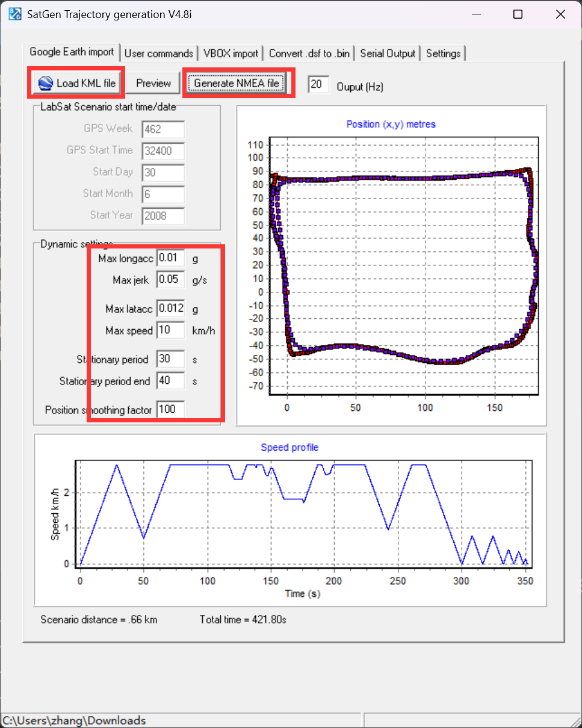Click the Ouput (Hz) label

(x=359, y=87)
